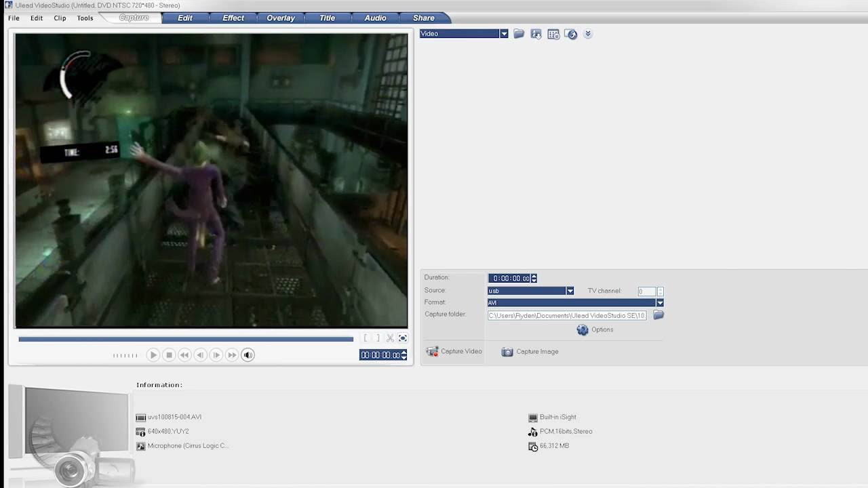Click the Capture folder path field
This screenshot has width=868, height=488.
point(567,315)
